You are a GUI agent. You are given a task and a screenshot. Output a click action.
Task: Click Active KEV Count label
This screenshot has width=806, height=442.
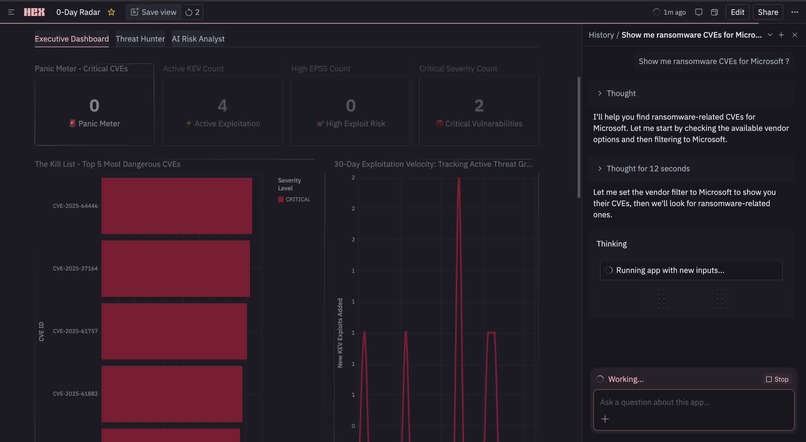tap(193, 69)
